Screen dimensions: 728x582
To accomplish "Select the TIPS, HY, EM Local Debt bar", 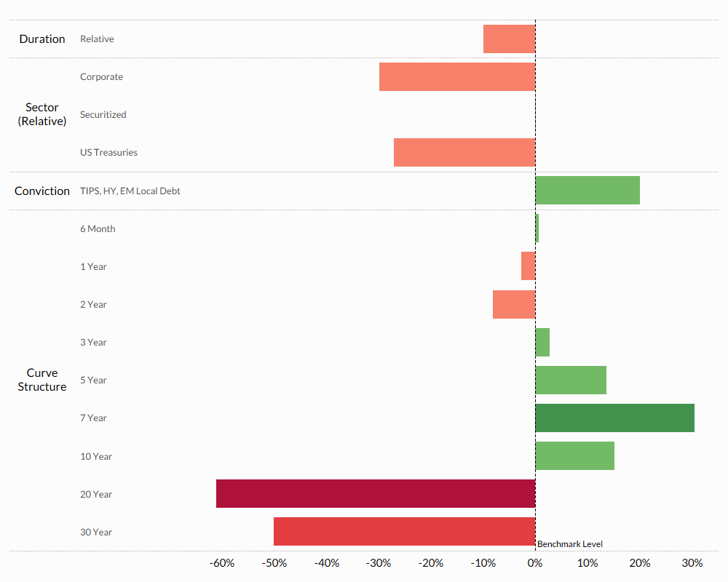I will pyautogui.click(x=587, y=190).
